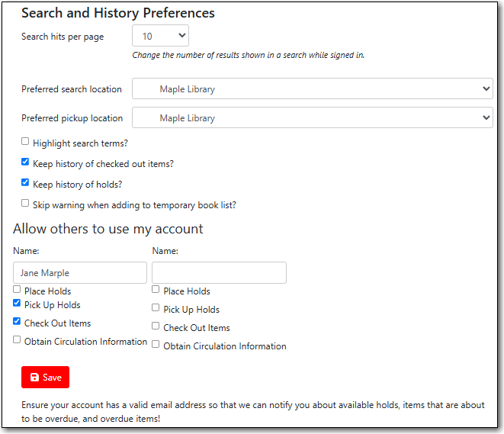Click the Name field containing Jane Marple

79,273
